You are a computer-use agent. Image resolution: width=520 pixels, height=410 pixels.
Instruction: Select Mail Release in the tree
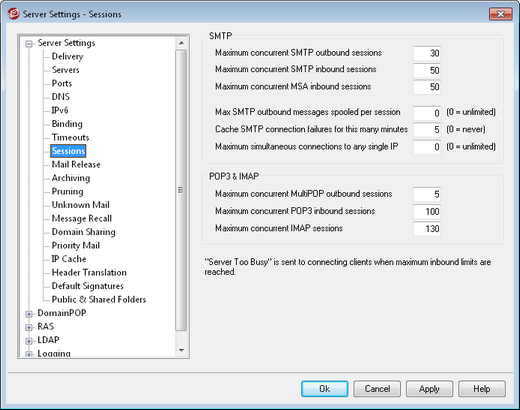coord(76,164)
